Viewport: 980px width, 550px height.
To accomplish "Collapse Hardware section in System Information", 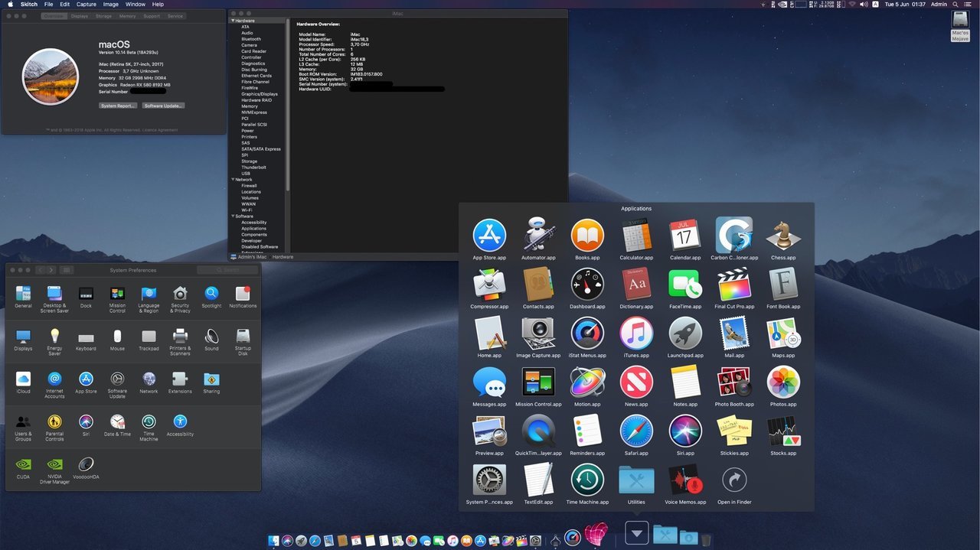I will click(232, 21).
